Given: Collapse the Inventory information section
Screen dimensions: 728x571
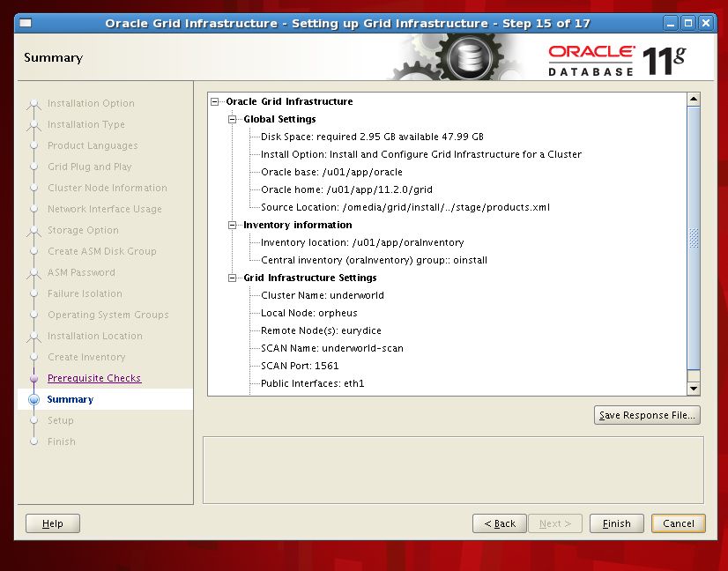Looking at the screenshot, I should 233,225.
